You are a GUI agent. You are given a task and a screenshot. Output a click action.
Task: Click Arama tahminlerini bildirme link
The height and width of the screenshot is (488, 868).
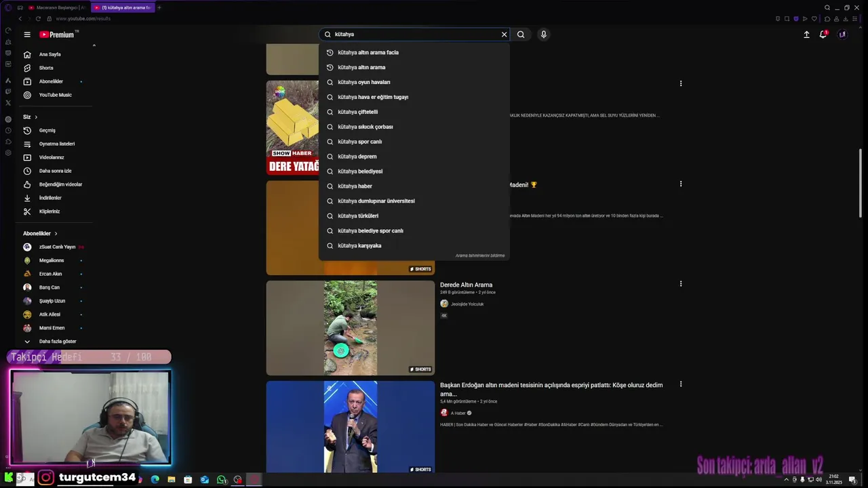pyautogui.click(x=480, y=256)
